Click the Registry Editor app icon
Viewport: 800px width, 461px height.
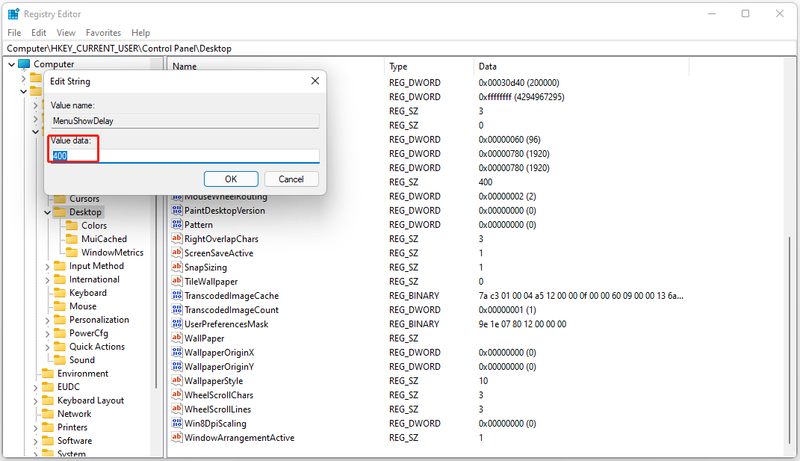click(x=13, y=14)
